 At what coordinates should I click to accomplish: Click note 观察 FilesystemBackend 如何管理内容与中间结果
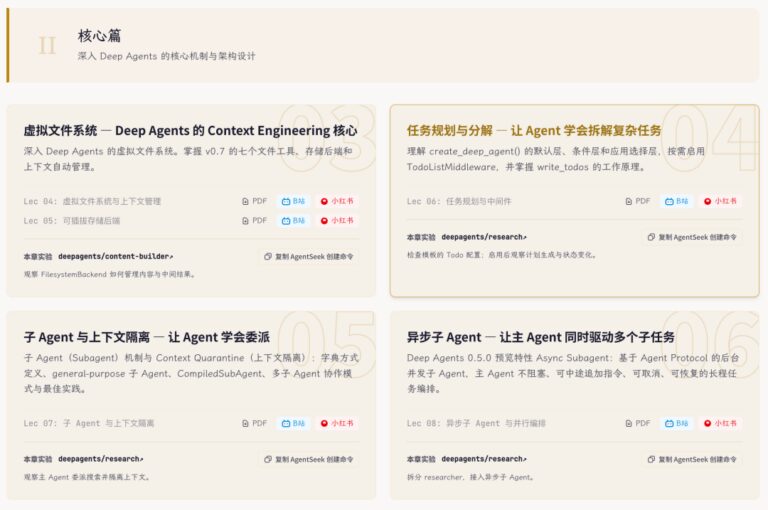(110, 274)
